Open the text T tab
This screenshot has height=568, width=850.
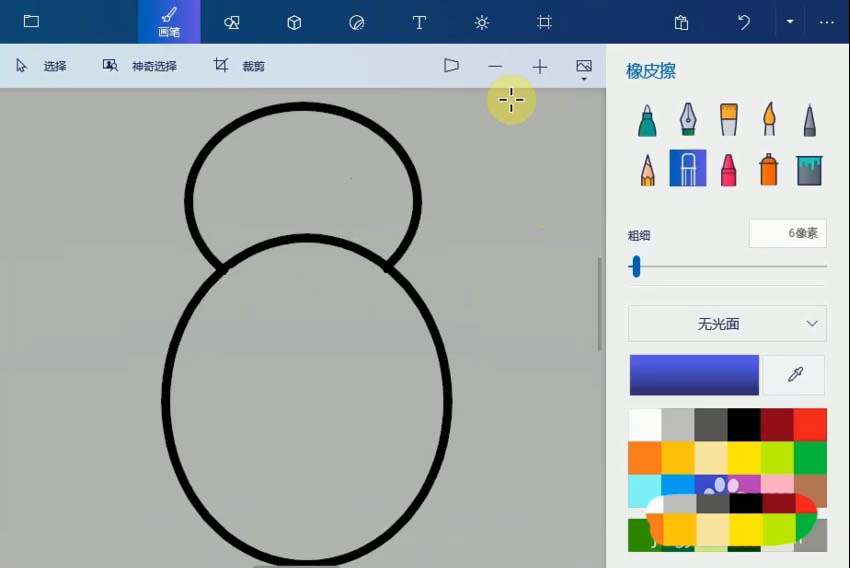click(x=419, y=22)
